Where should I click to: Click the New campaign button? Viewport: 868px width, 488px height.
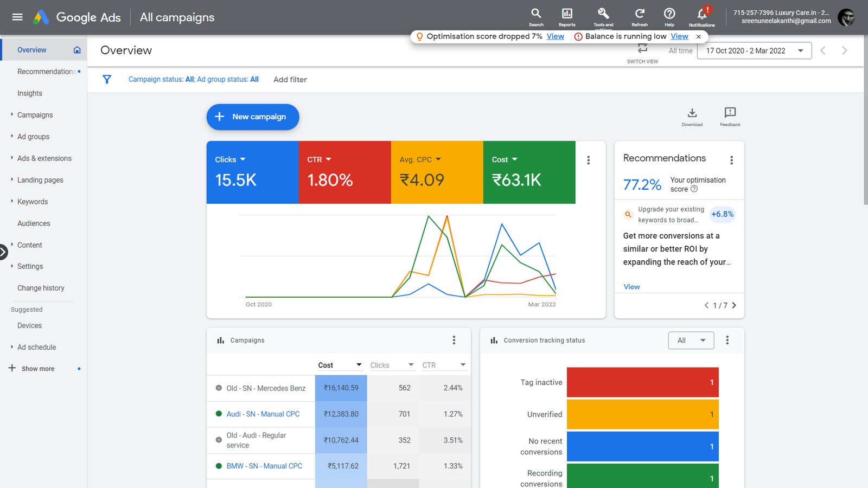point(253,117)
